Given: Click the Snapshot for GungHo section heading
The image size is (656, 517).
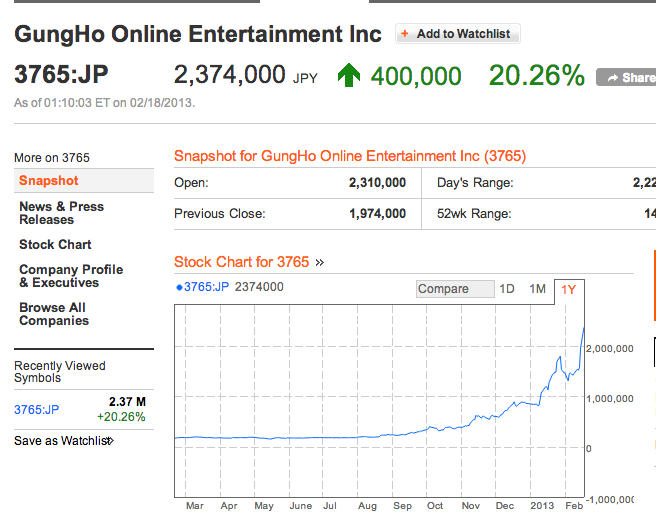Looking at the screenshot, I should [x=350, y=156].
